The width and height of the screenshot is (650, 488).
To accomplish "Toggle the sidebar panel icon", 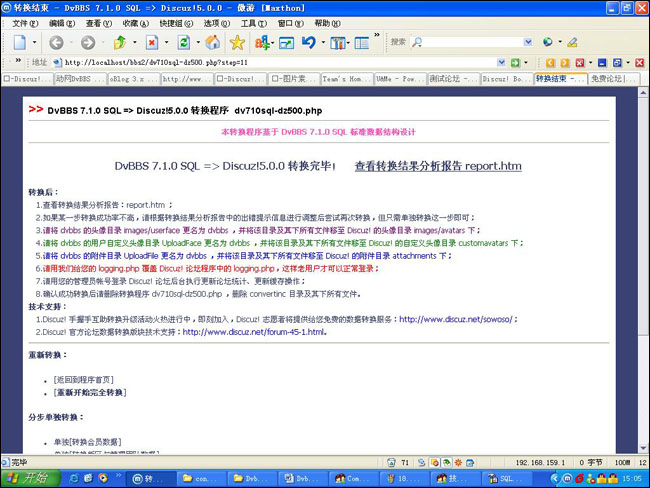I will (361, 43).
